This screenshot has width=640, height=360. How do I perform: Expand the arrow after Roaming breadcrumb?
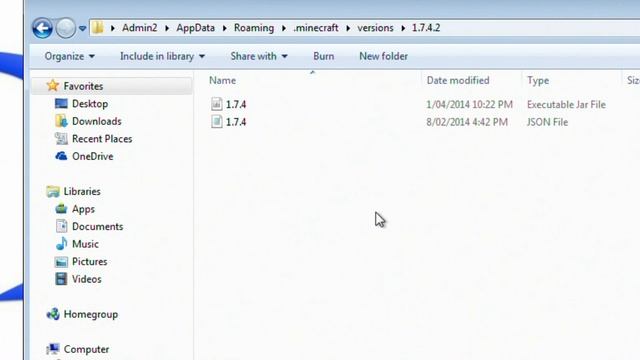pyautogui.click(x=284, y=28)
